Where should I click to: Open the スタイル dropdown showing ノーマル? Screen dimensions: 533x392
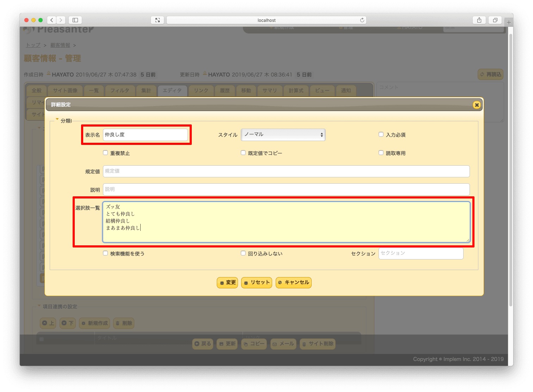pyautogui.click(x=283, y=135)
